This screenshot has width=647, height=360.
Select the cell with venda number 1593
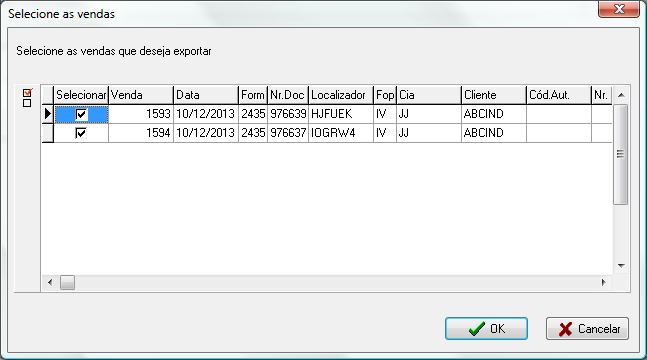141,114
